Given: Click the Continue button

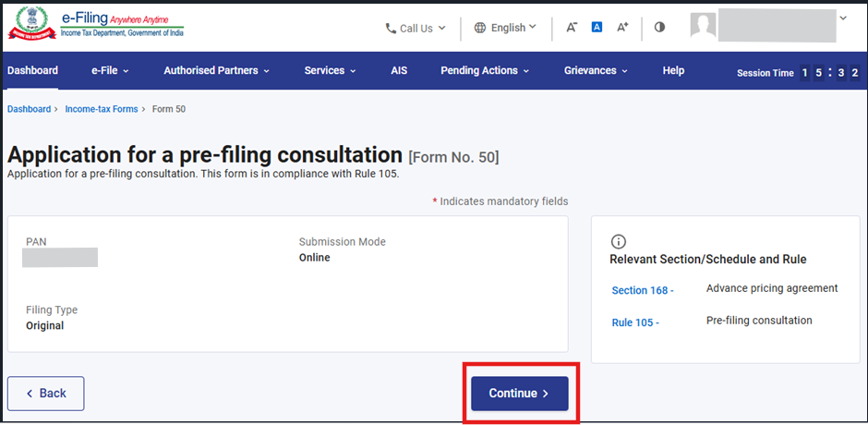Looking at the screenshot, I should 520,394.
